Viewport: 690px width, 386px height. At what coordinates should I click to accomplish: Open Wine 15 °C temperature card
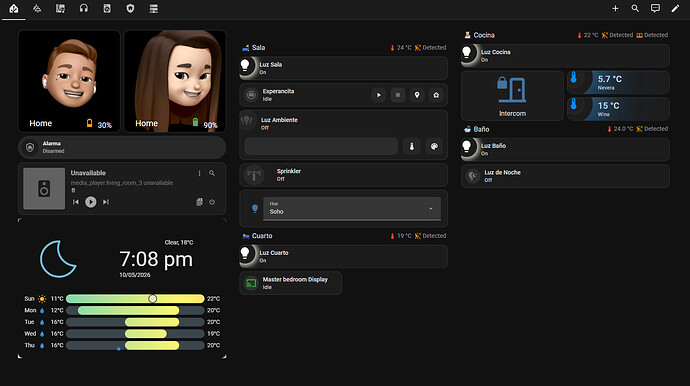(618, 109)
